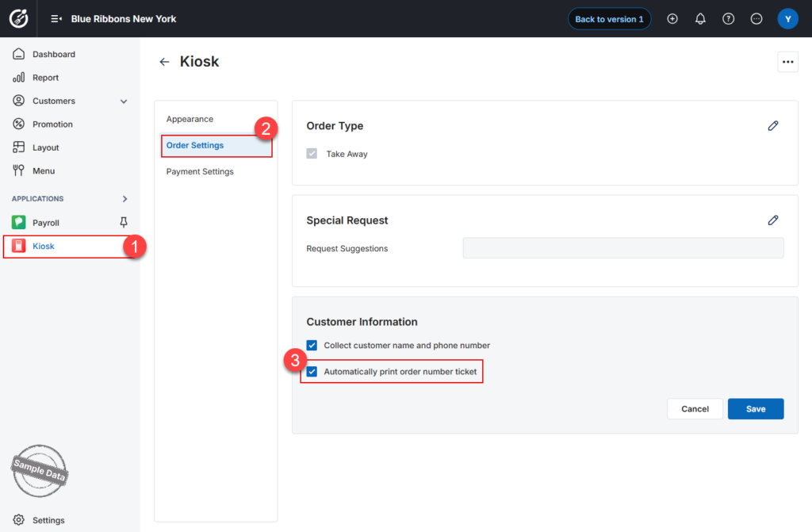Click the Request Suggestions input field
This screenshot has width=812, height=532.
pyautogui.click(x=623, y=248)
